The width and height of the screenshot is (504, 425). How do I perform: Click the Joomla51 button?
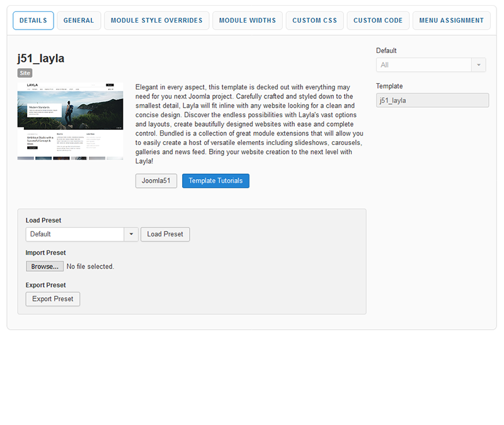tap(156, 181)
